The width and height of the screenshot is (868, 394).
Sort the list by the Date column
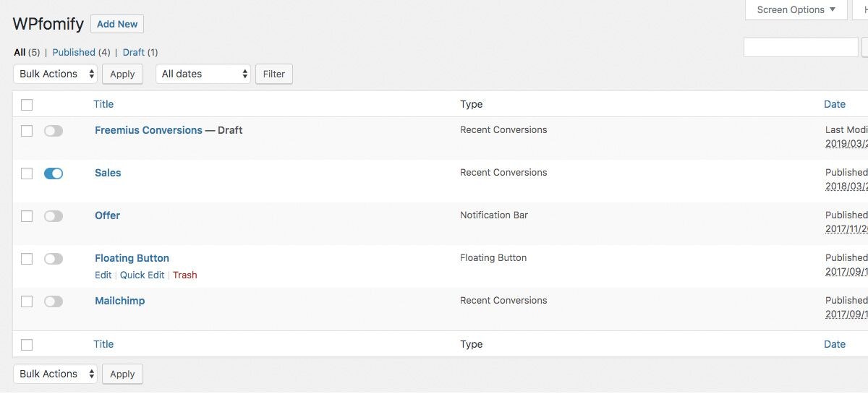835,104
